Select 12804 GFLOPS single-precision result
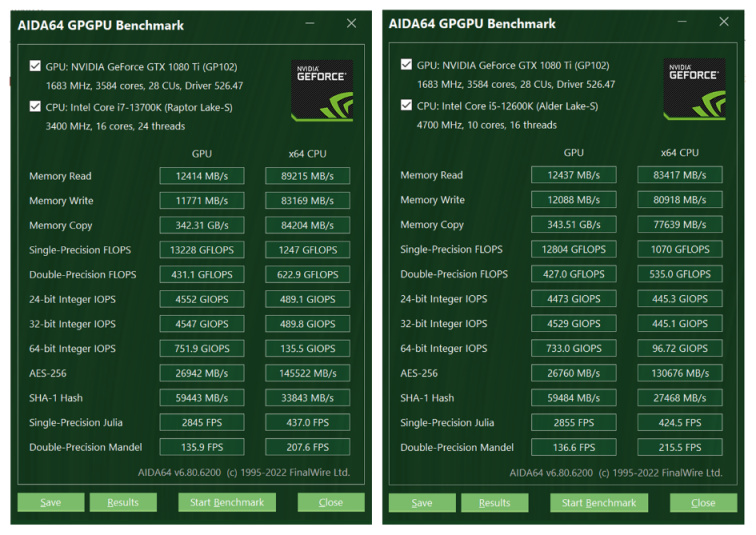The width and height of the screenshot is (756, 535). [x=574, y=249]
